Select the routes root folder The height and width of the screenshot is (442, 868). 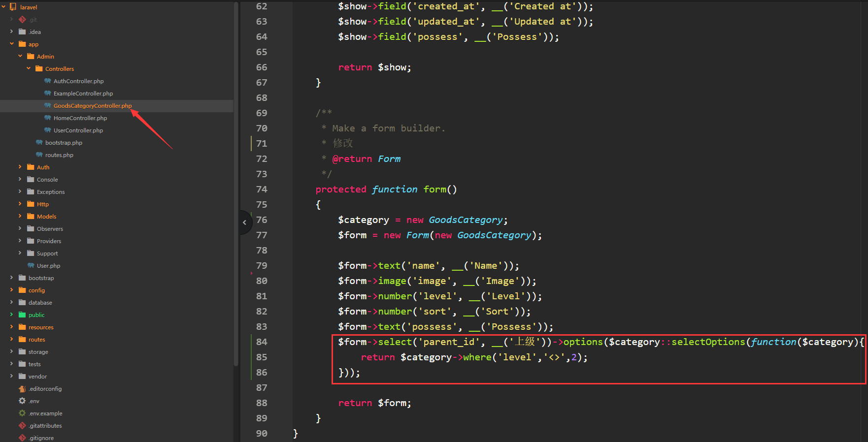(36, 340)
